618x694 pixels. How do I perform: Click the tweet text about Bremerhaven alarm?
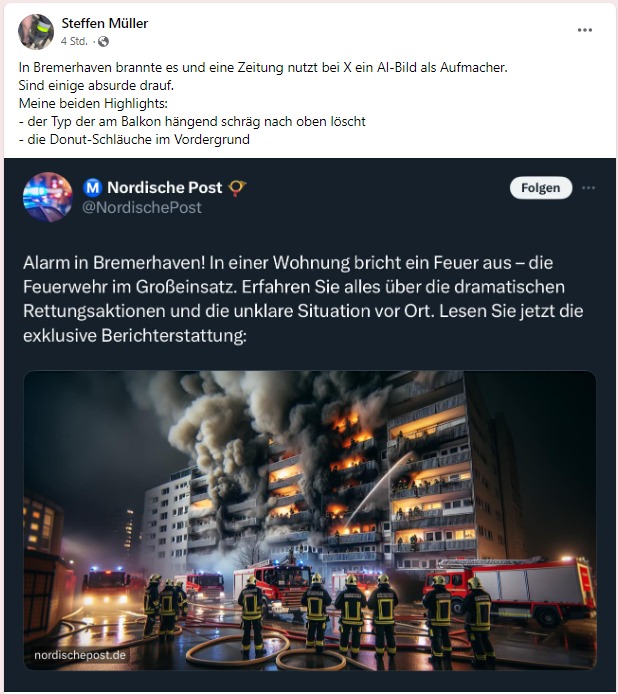303,299
